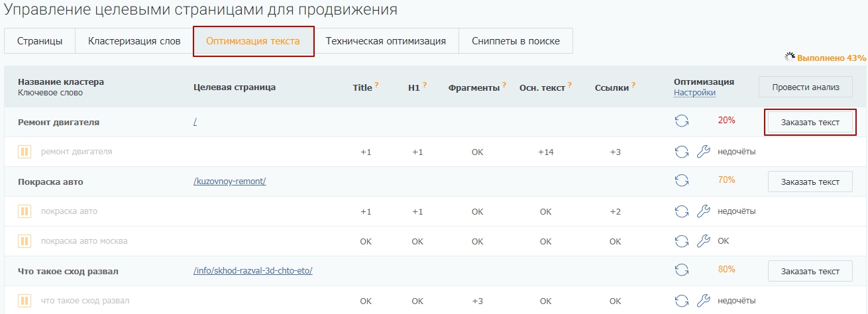Click wrench icon for что такое сход развал
This screenshot has width=868, height=314.
click(704, 301)
